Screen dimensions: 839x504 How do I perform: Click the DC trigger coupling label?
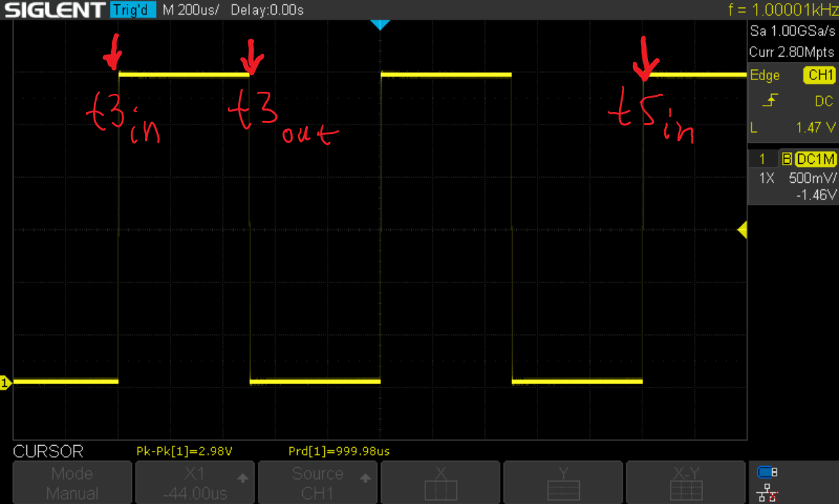[x=824, y=101]
